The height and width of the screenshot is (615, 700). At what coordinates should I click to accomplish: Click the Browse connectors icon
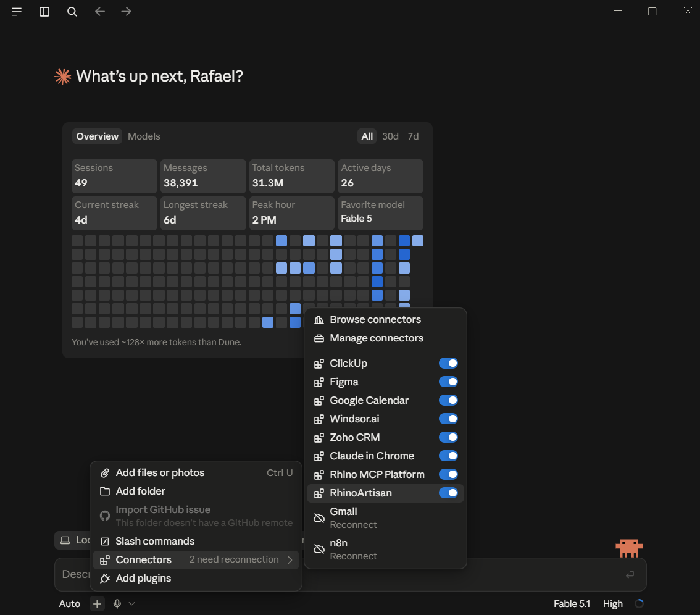pos(319,320)
